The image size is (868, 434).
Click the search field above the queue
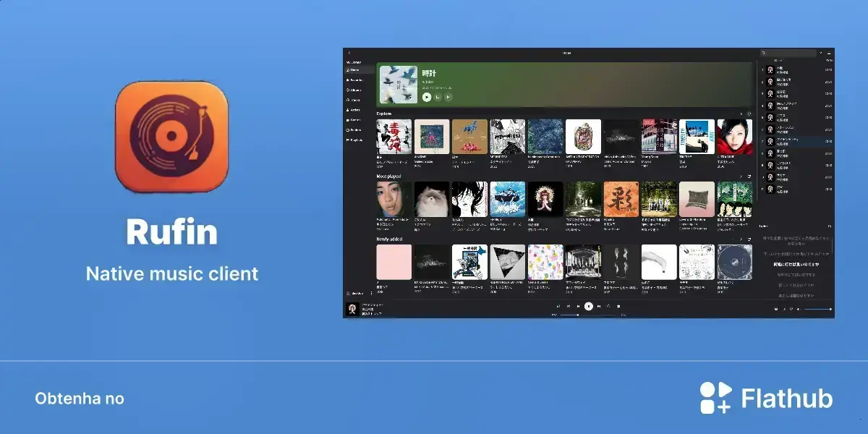[788, 53]
